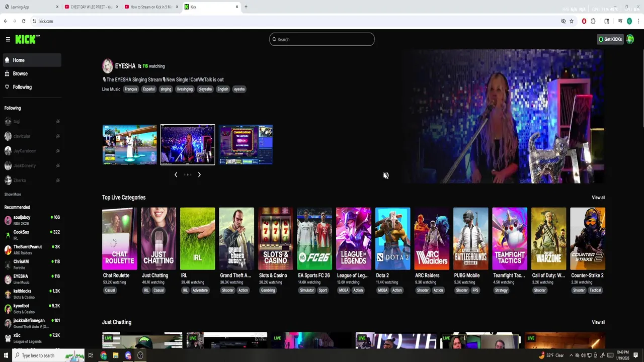
Task: Open the user profile avatar menu
Action: tap(630, 39)
